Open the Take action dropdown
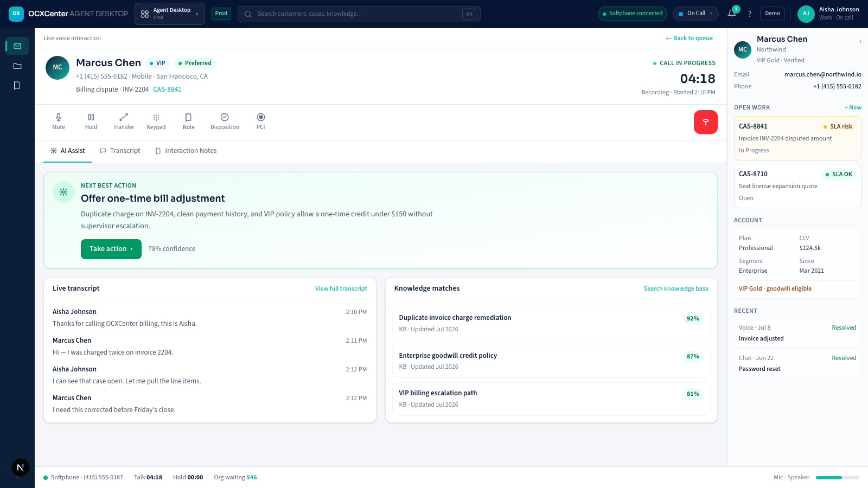The width and height of the screenshot is (868, 488). 111,249
